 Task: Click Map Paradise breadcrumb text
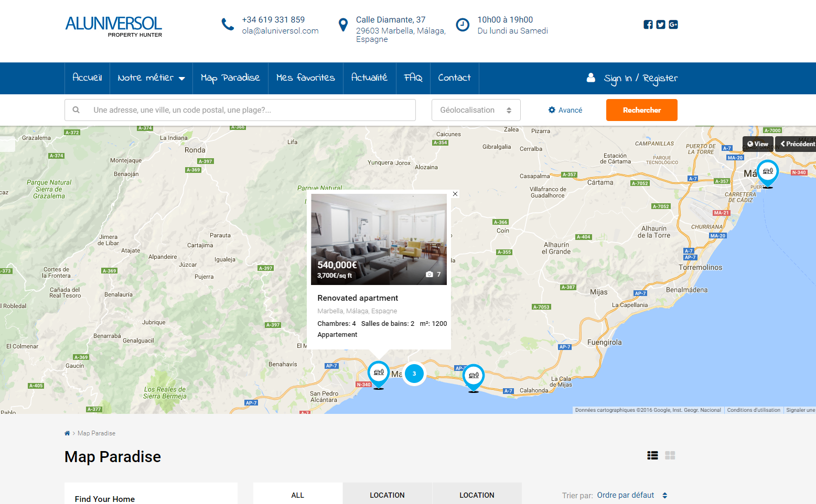tap(96, 433)
